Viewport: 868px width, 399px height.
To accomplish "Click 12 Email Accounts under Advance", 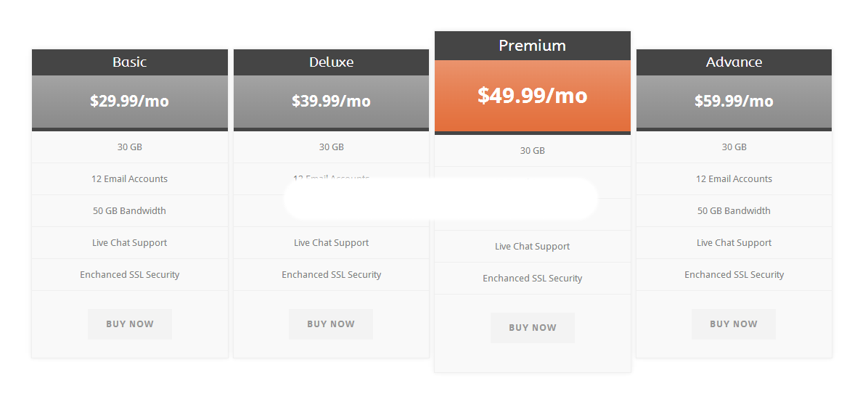I will coord(734,179).
